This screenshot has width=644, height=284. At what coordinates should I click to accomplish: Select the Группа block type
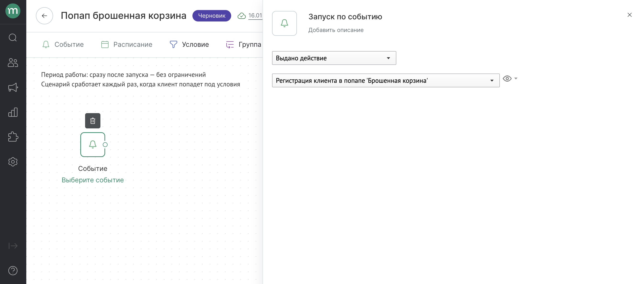coord(243,44)
